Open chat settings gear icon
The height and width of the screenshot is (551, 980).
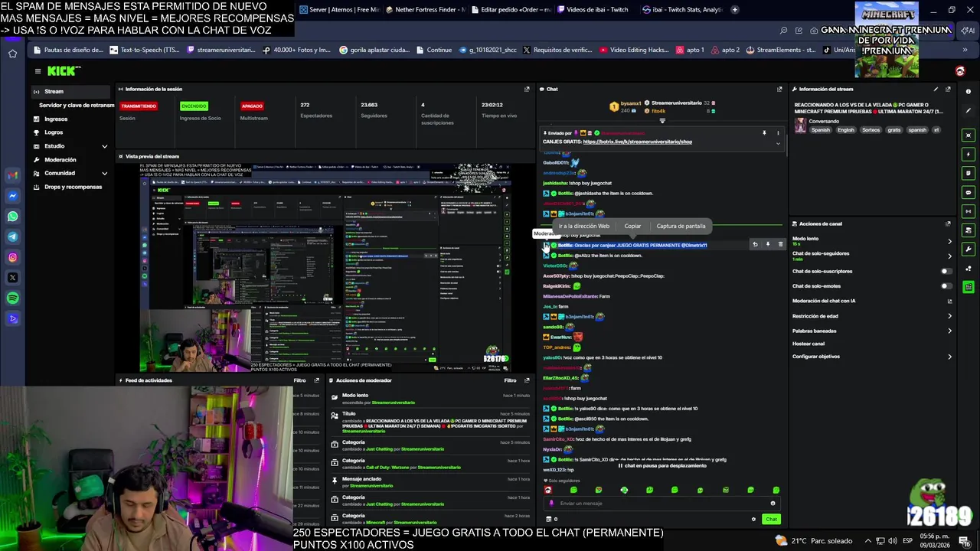tap(753, 519)
